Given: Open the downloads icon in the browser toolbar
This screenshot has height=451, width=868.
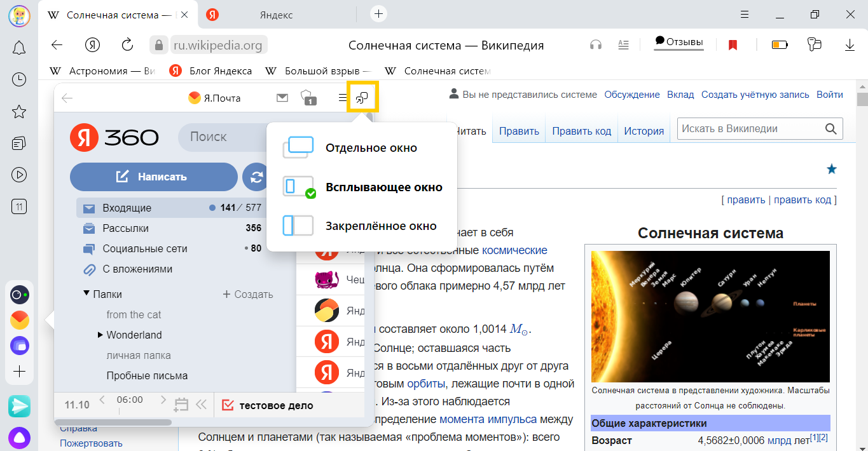Looking at the screenshot, I should pyautogui.click(x=851, y=45).
